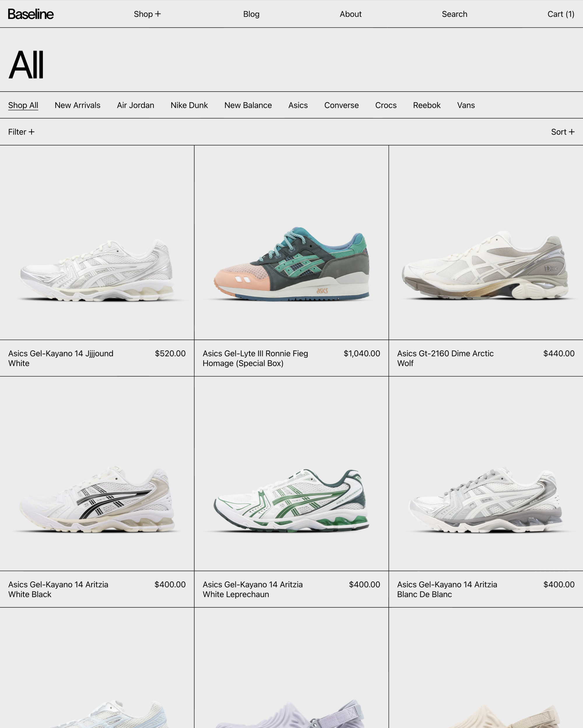Select the New Arrivals category

pos(78,105)
